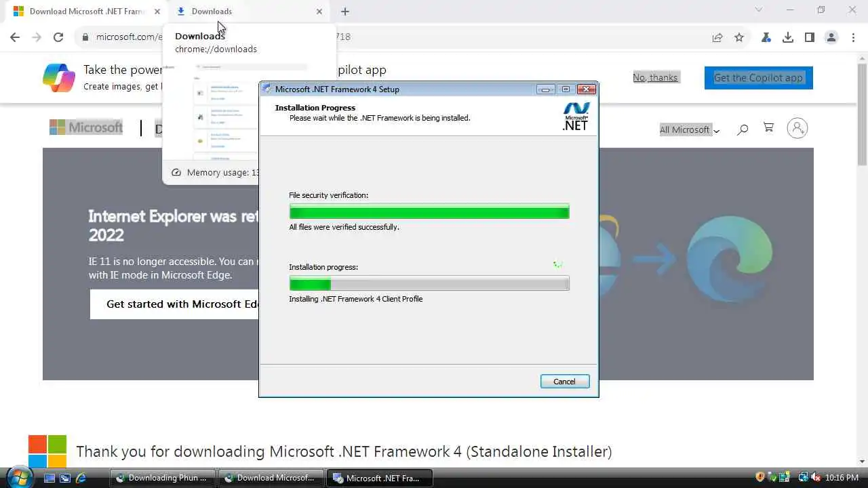Click the sign-in account icon
Viewport: 868px width, 488px height.
coord(797,128)
